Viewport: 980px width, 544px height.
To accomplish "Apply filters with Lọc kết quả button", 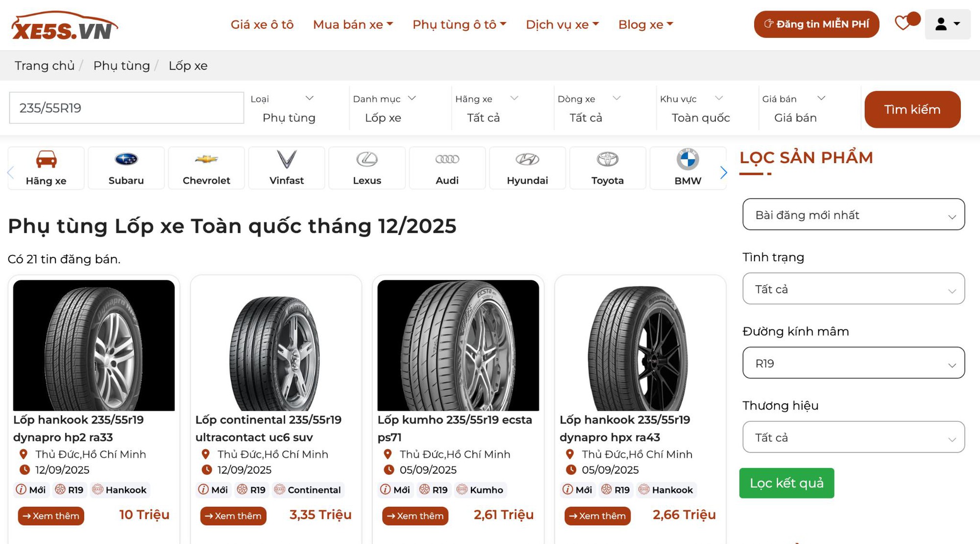I will click(787, 483).
